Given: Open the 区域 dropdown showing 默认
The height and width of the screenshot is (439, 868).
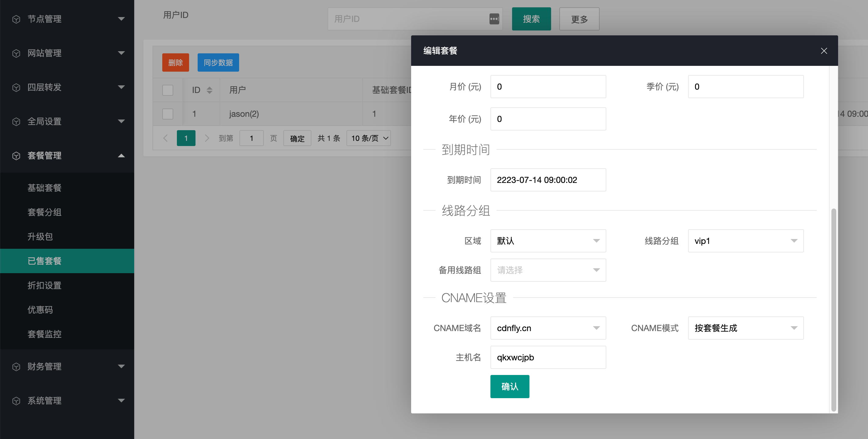Looking at the screenshot, I should (x=548, y=241).
